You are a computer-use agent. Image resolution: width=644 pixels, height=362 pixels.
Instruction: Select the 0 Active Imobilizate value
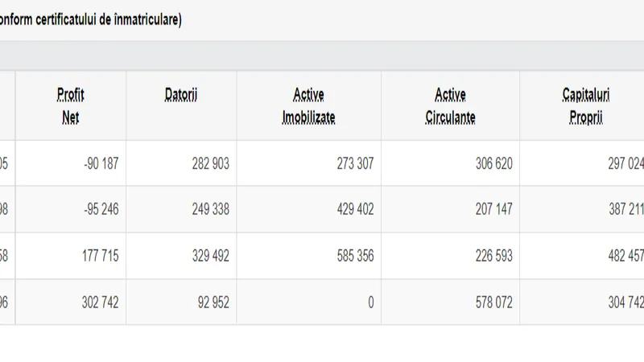[371, 302]
